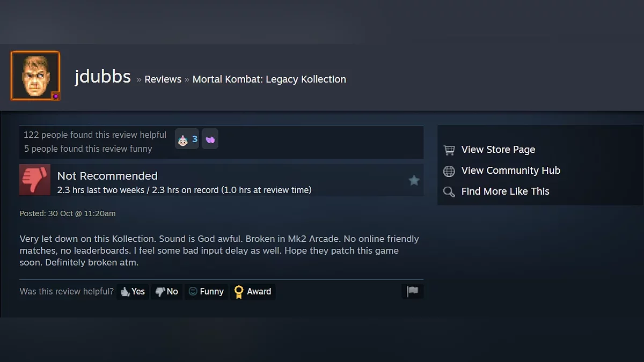Open jdubbs profile avatar
Viewport: 644px width, 362px height.
tap(35, 76)
